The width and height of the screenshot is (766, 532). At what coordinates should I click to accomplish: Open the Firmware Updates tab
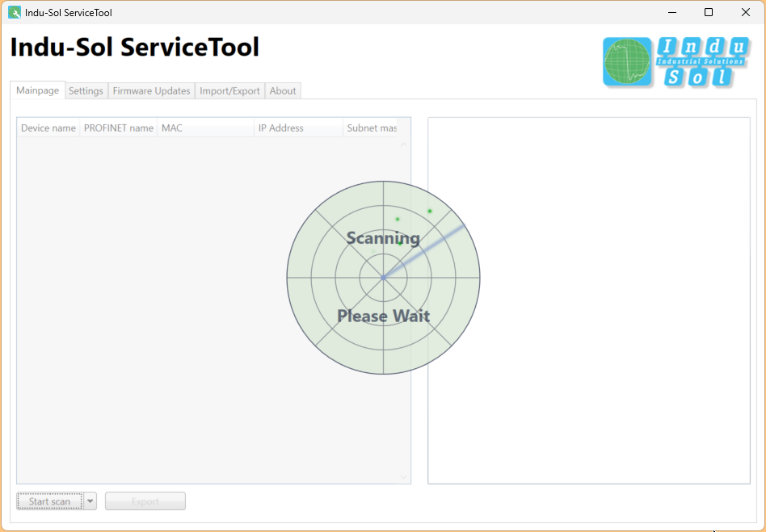[151, 90]
